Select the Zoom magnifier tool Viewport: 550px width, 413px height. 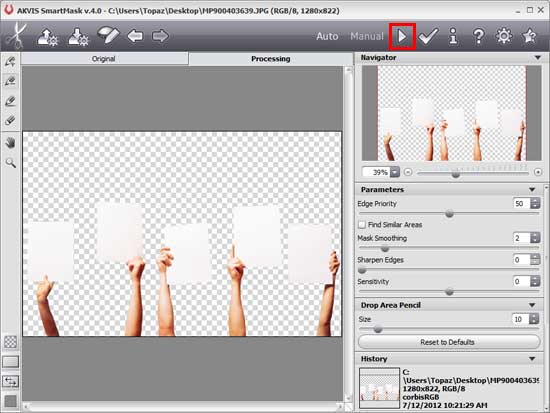[11, 162]
